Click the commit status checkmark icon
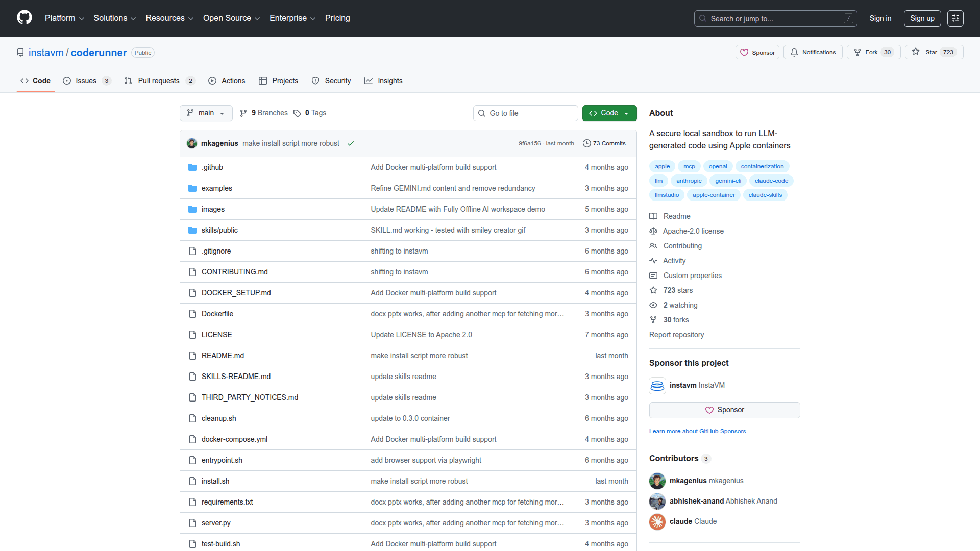 point(351,144)
